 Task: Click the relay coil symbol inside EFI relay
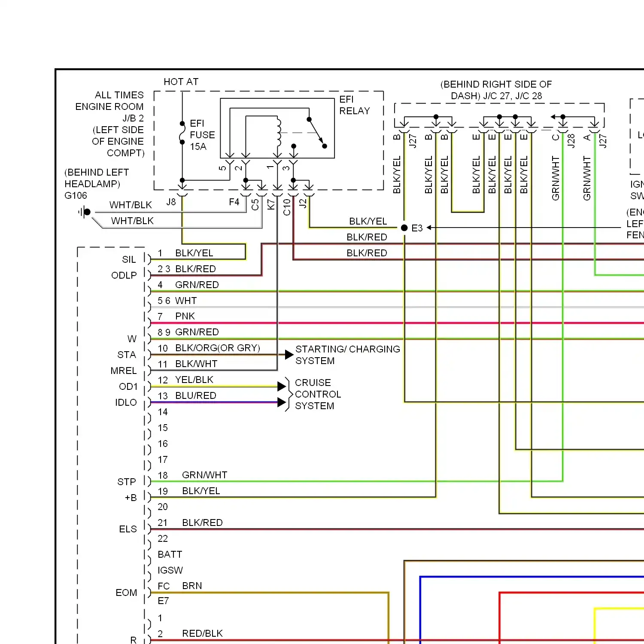(x=278, y=132)
